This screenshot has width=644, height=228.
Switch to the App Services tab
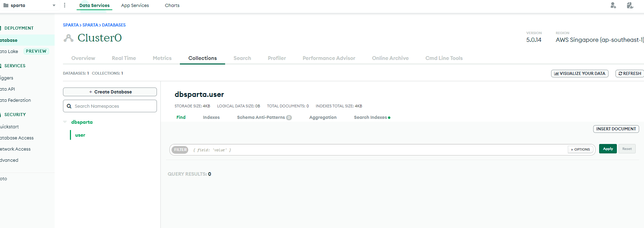[135, 6]
